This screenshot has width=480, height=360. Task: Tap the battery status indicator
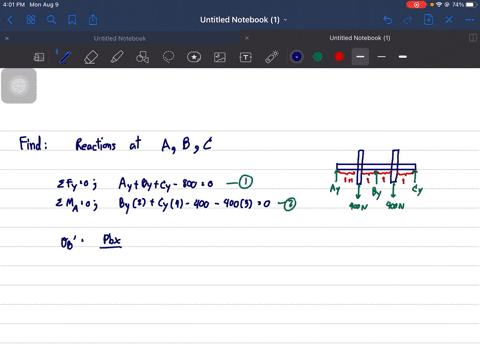click(471, 5)
